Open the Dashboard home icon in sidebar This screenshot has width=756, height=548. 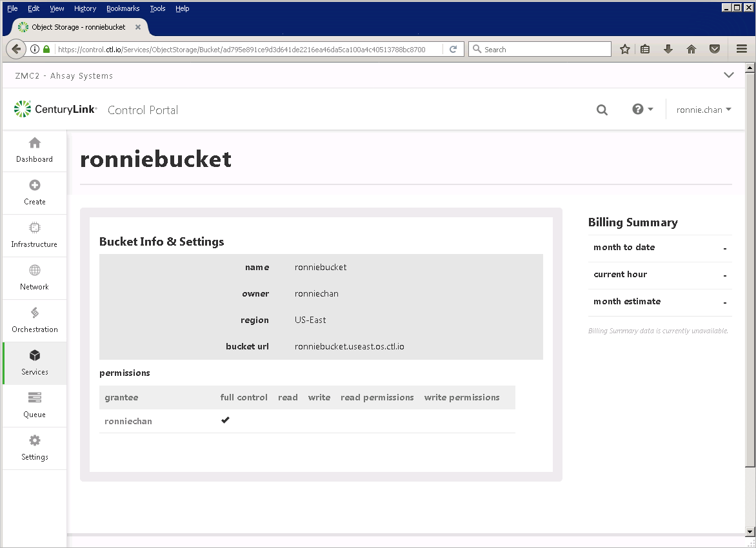(x=34, y=142)
